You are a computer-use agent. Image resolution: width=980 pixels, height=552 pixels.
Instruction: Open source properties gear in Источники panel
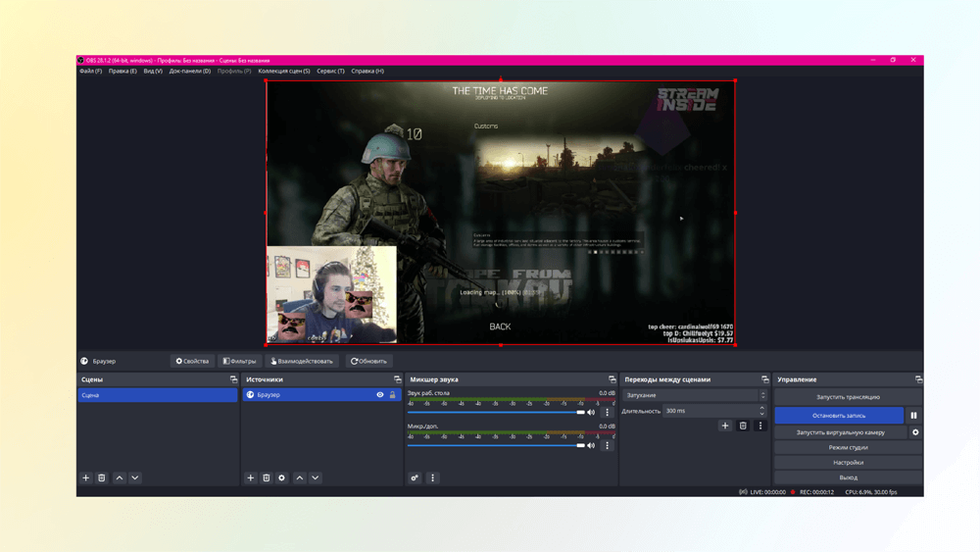coord(282,477)
